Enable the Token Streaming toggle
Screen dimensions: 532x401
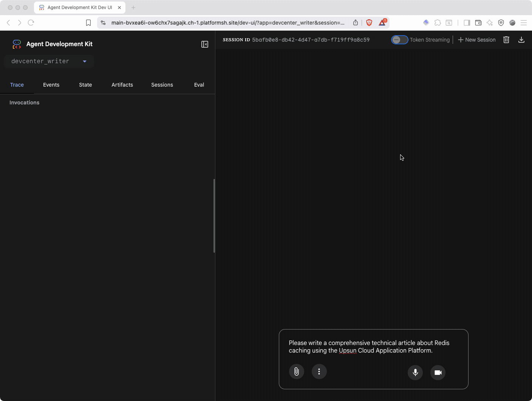(x=399, y=40)
